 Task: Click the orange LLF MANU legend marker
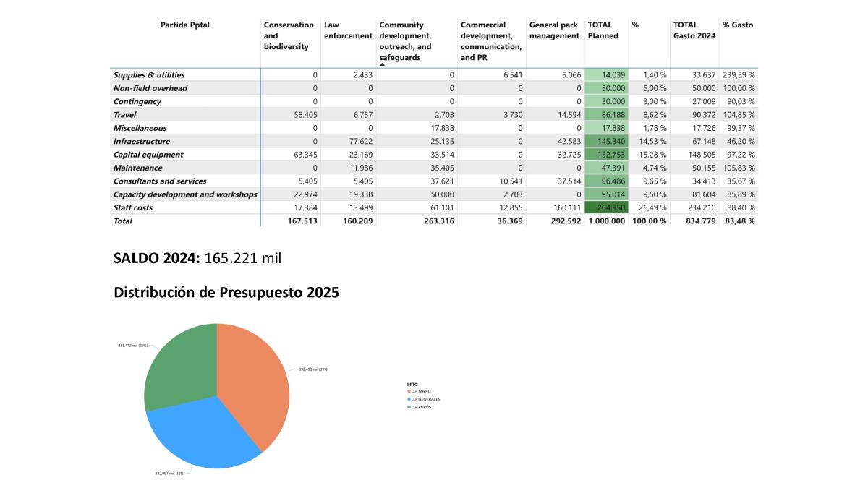(x=409, y=391)
